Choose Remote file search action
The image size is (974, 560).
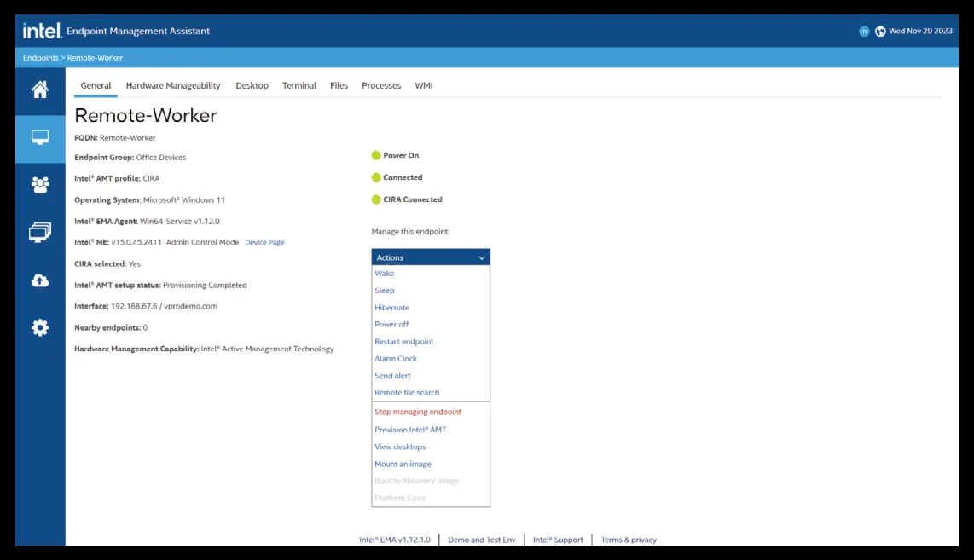click(x=407, y=393)
